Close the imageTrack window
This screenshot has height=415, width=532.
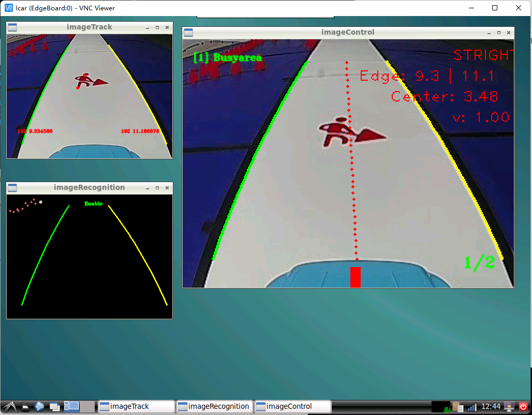click(167, 27)
